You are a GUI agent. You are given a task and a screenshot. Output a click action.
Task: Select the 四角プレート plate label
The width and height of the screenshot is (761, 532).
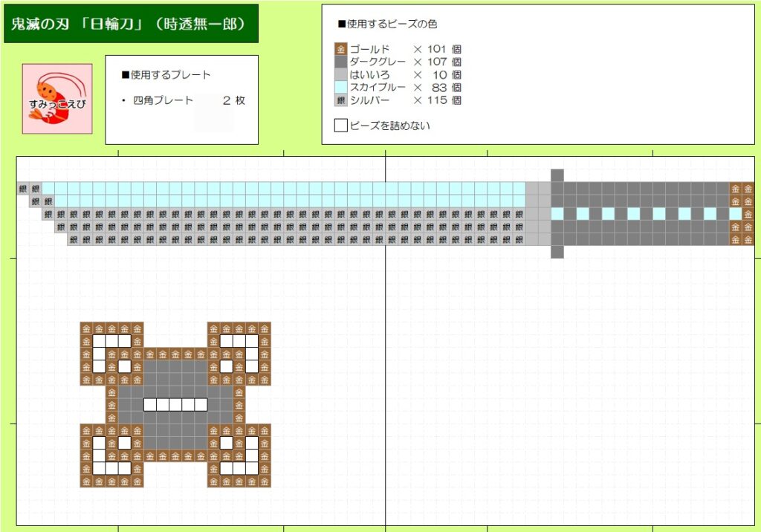[163, 100]
